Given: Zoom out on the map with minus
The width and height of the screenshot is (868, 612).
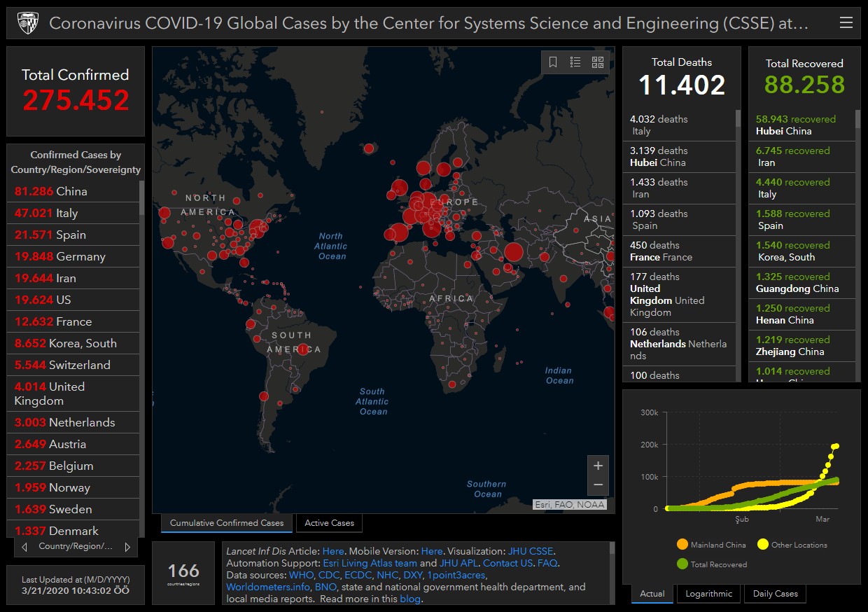Looking at the screenshot, I should (x=598, y=485).
